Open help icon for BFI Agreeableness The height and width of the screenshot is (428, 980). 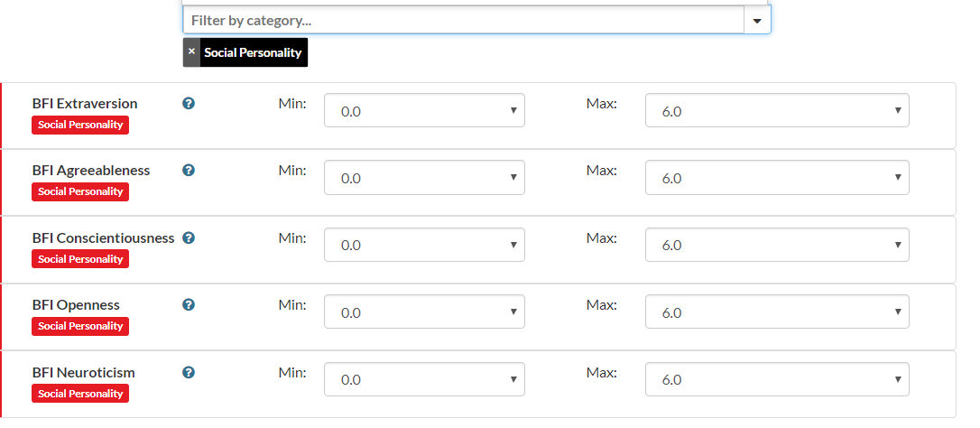point(189,170)
